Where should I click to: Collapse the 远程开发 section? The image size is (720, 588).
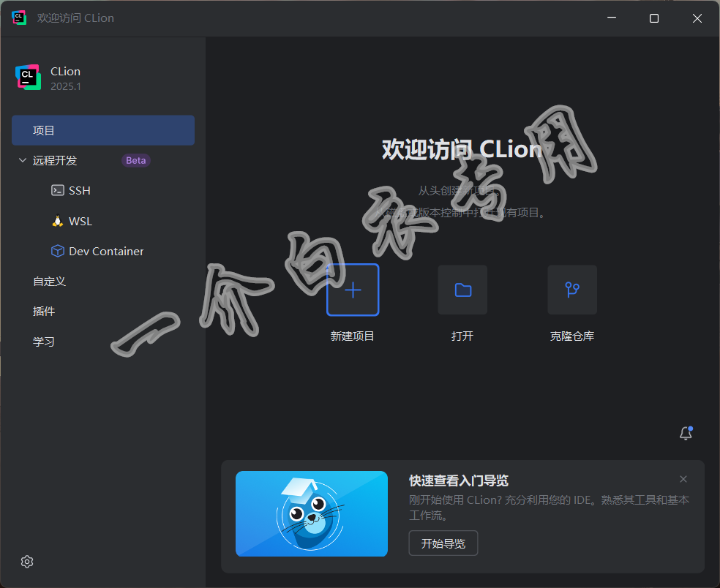(22, 160)
